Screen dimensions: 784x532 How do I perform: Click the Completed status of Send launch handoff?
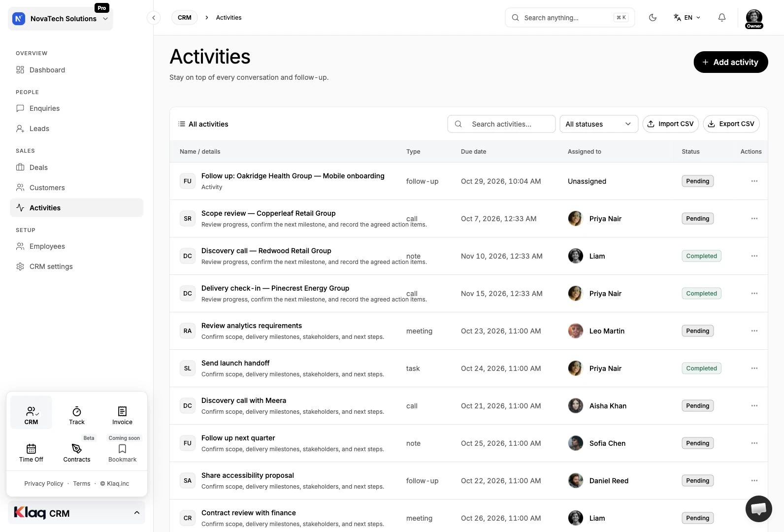[701, 368]
